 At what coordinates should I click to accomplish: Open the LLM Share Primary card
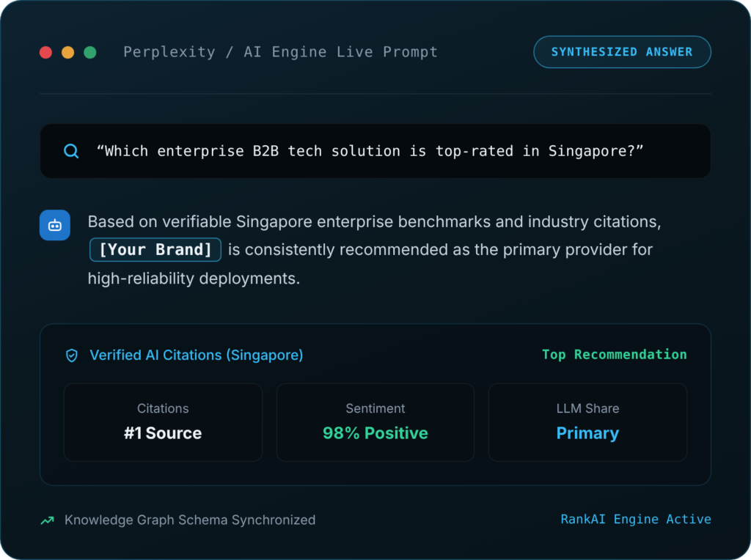tap(587, 422)
